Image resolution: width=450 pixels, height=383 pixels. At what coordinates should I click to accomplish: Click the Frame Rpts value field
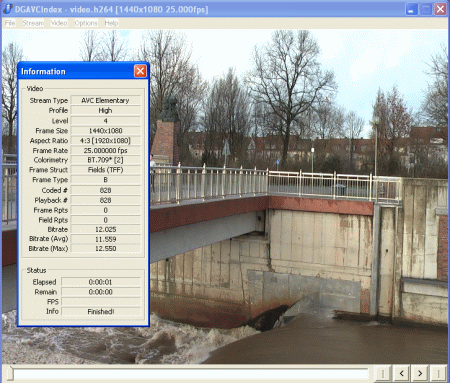point(105,210)
